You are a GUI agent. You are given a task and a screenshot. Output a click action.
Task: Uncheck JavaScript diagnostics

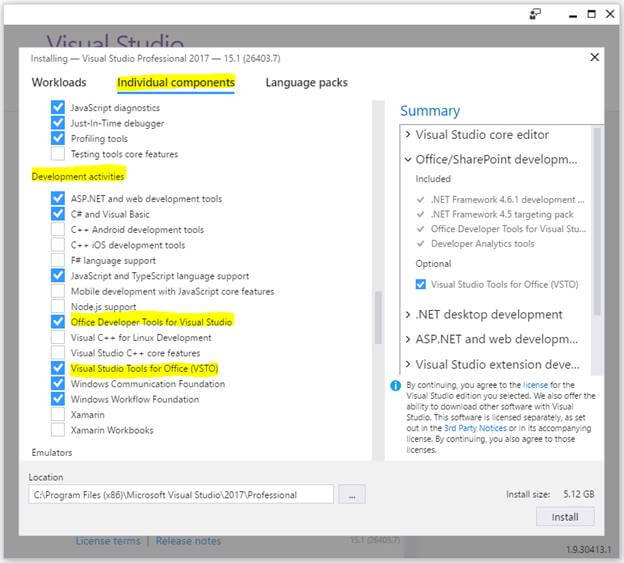pos(58,107)
